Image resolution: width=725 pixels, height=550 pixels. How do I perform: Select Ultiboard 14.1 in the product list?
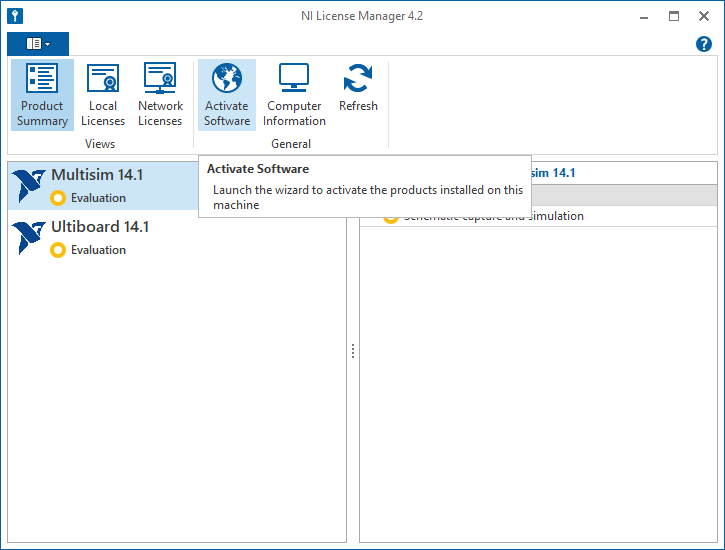pyautogui.click(x=177, y=238)
